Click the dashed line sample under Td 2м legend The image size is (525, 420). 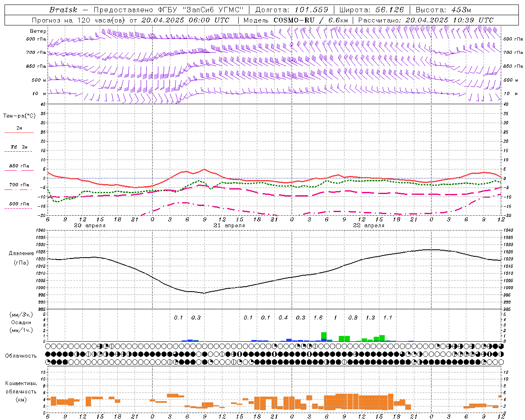(x=18, y=152)
